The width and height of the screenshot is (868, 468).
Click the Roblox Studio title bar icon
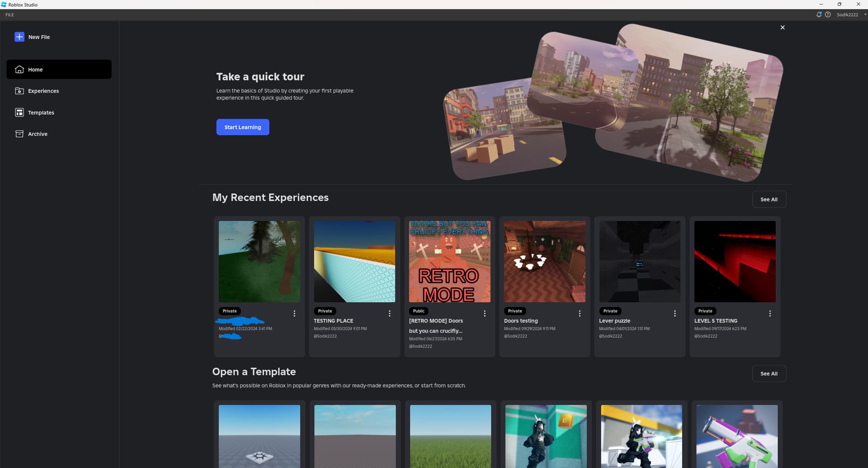coord(4,5)
